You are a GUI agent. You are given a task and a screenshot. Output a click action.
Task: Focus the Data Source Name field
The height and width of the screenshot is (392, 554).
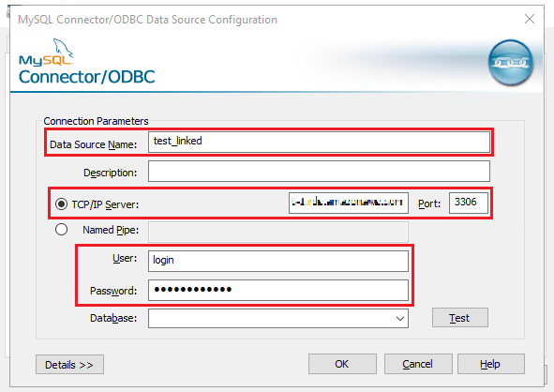click(x=319, y=142)
